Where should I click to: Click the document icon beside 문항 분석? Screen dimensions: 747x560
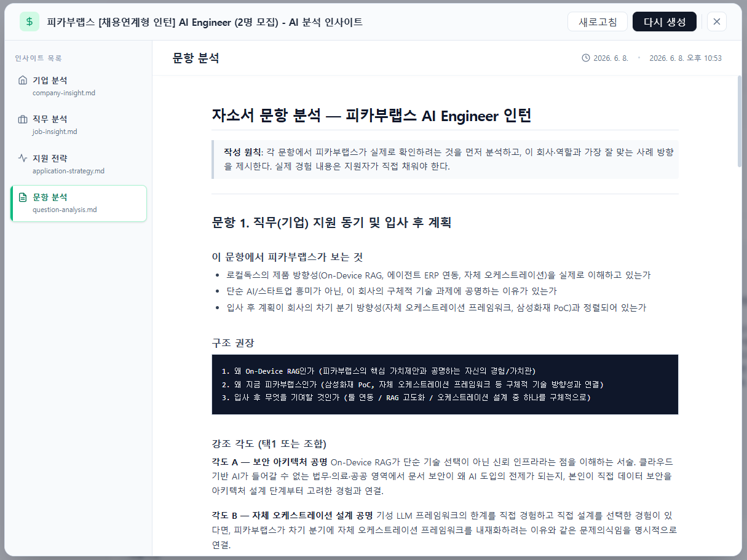click(23, 197)
